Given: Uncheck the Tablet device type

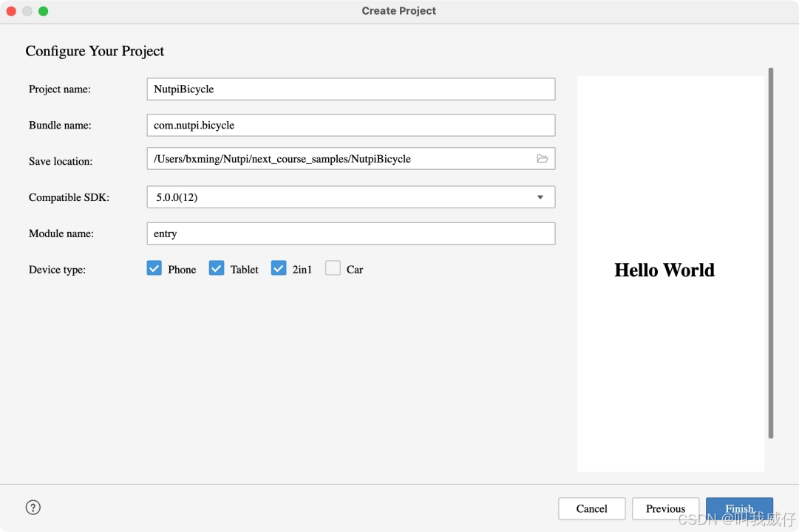Looking at the screenshot, I should coord(217,268).
